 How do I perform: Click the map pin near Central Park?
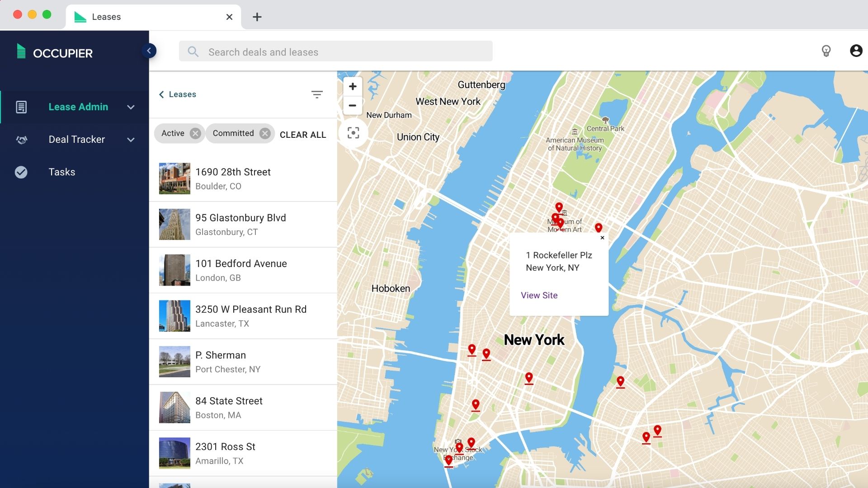[559, 207]
